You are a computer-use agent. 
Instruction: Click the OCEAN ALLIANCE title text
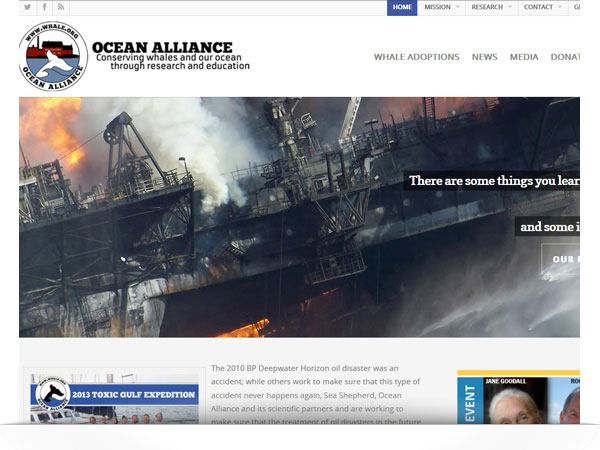pyautogui.click(x=162, y=47)
